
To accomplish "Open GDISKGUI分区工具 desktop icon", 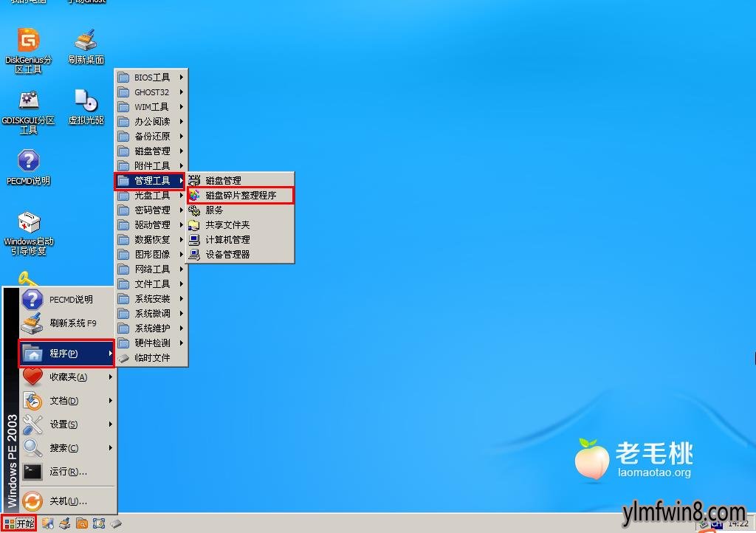I will pos(28,111).
